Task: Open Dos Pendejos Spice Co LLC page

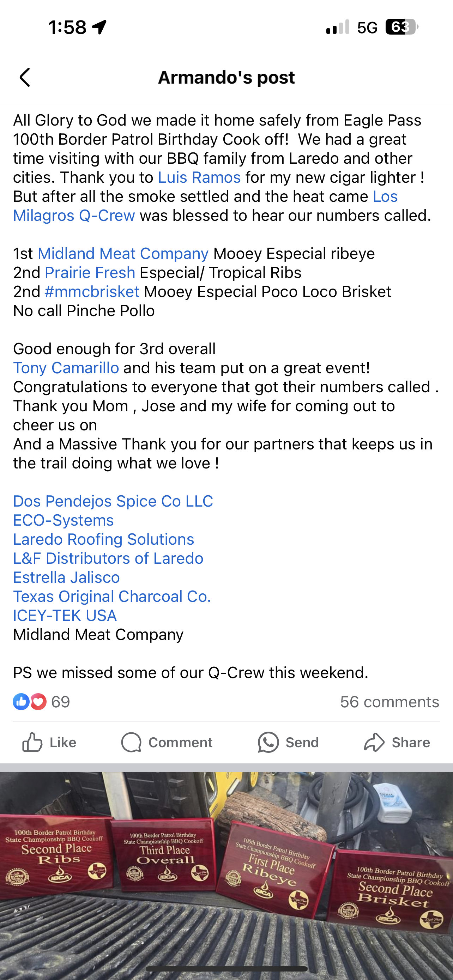Action: pyautogui.click(x=113, y=501)
